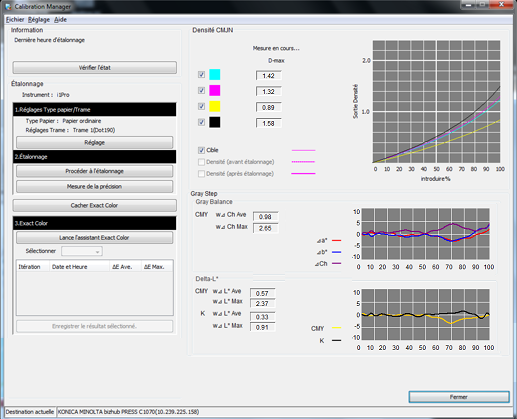
Task: Hide panel using Cacher Exact Color
Action: 95,205
